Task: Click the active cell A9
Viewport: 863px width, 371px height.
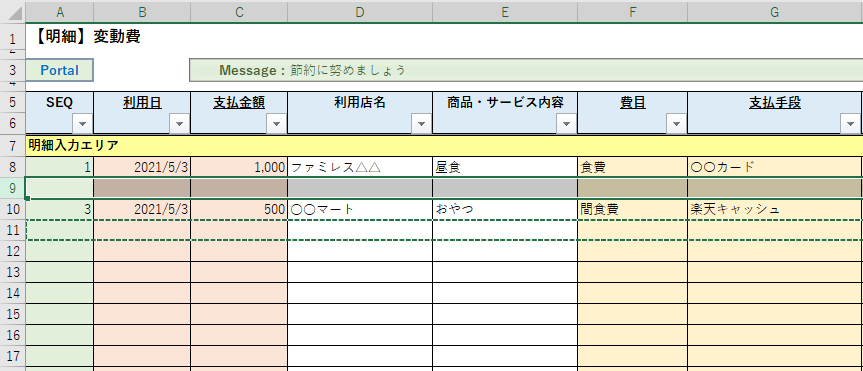Action: (59, 188)
